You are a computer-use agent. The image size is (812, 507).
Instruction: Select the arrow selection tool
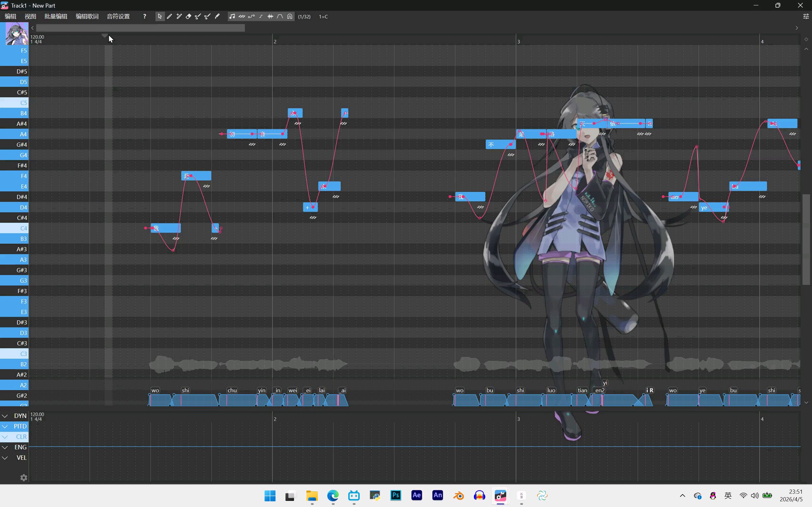tap(160, 16)
